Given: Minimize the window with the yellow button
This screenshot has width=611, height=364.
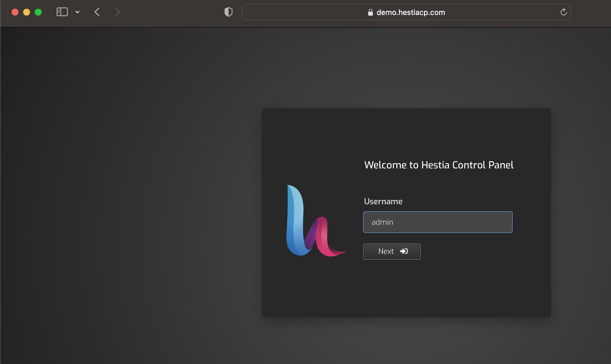Looking at the screenshot, I should click(27, 12).
